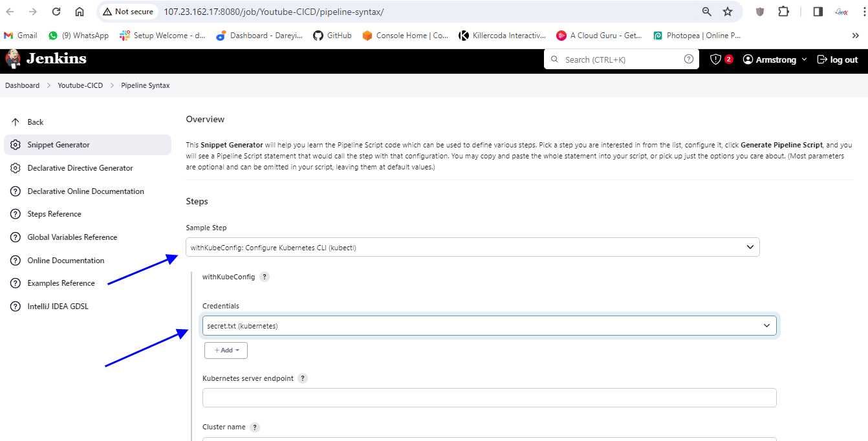868x441 pixels.
Task: Expand the Sample Step dropdown
Action: click(x=472, y=247)
